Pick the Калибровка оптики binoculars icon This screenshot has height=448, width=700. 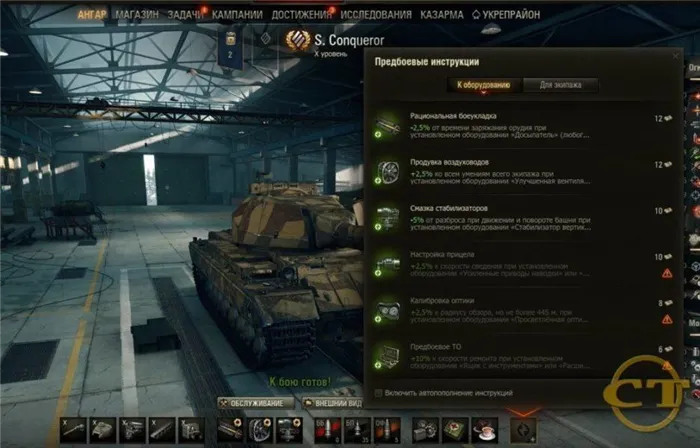pos(387,310)
